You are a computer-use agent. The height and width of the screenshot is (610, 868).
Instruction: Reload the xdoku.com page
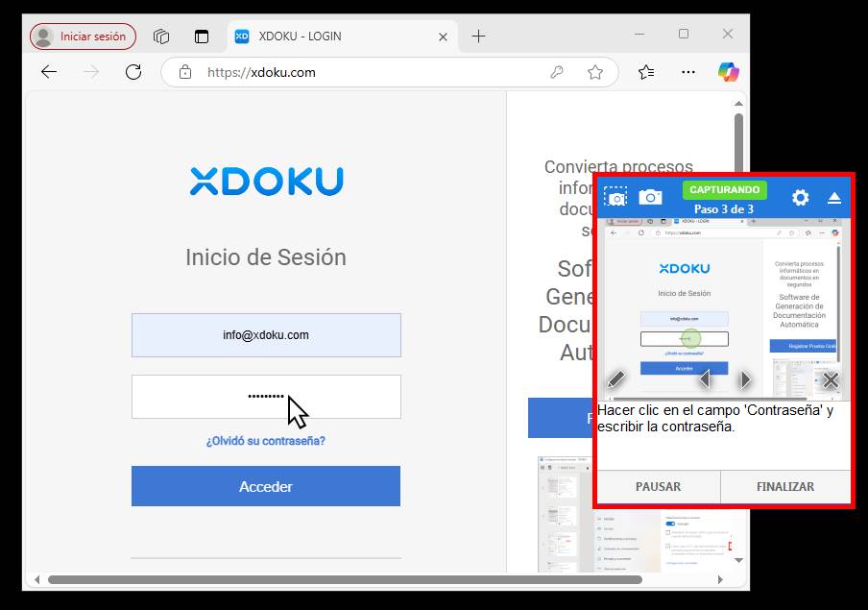click(x=133, y=72)
